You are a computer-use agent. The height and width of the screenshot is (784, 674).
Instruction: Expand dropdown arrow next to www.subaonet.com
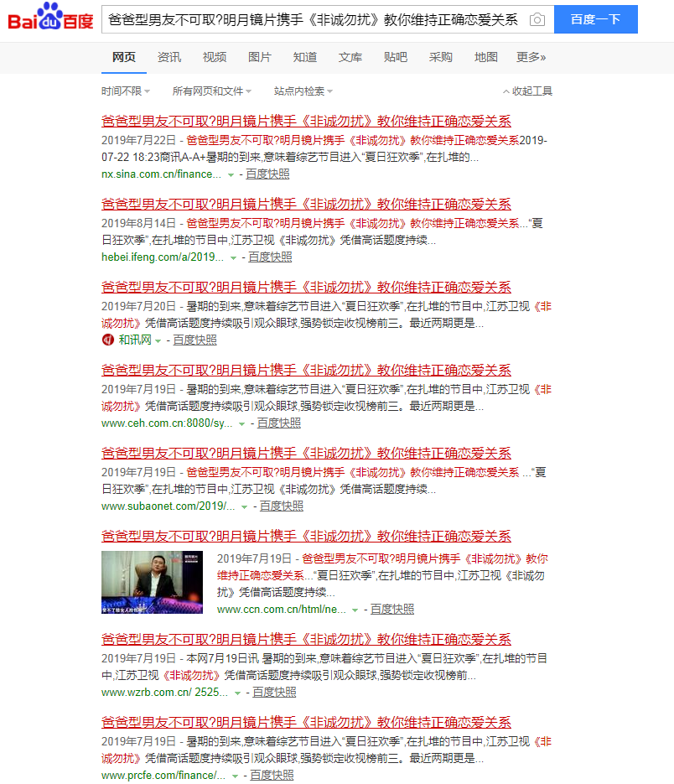[245, 507]
